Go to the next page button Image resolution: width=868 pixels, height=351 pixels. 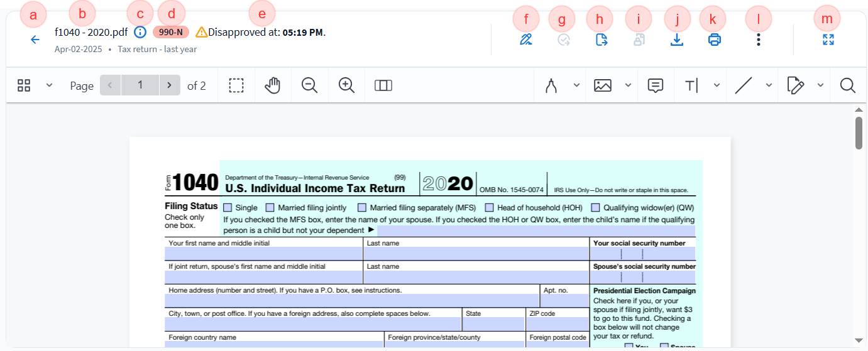coord(169,85)
